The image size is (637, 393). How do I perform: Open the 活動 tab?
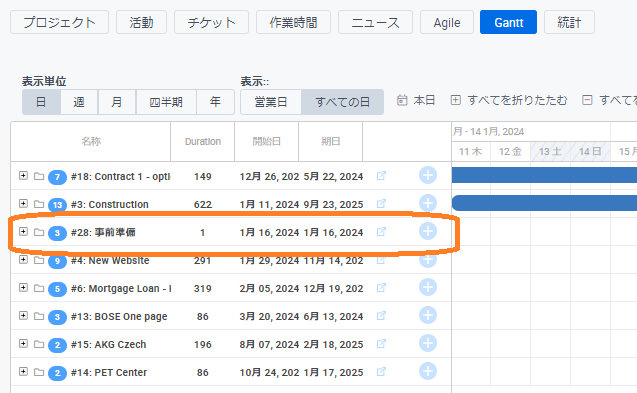click(x=141, y=22)
